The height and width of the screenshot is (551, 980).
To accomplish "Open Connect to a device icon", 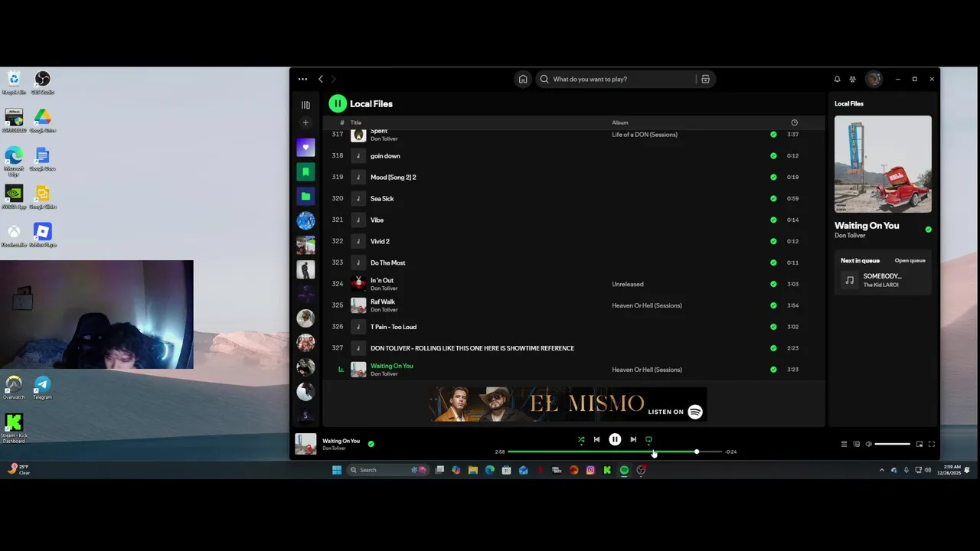I will pos(857,444).
